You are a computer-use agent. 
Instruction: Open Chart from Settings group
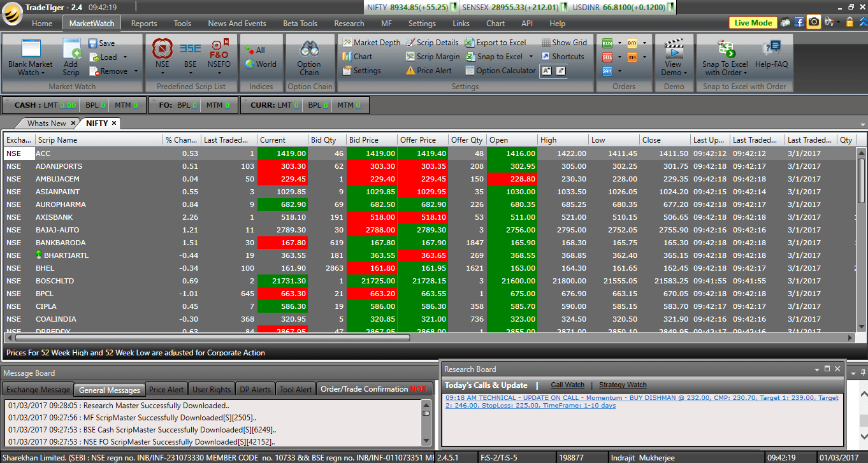[x=358, y=57]
